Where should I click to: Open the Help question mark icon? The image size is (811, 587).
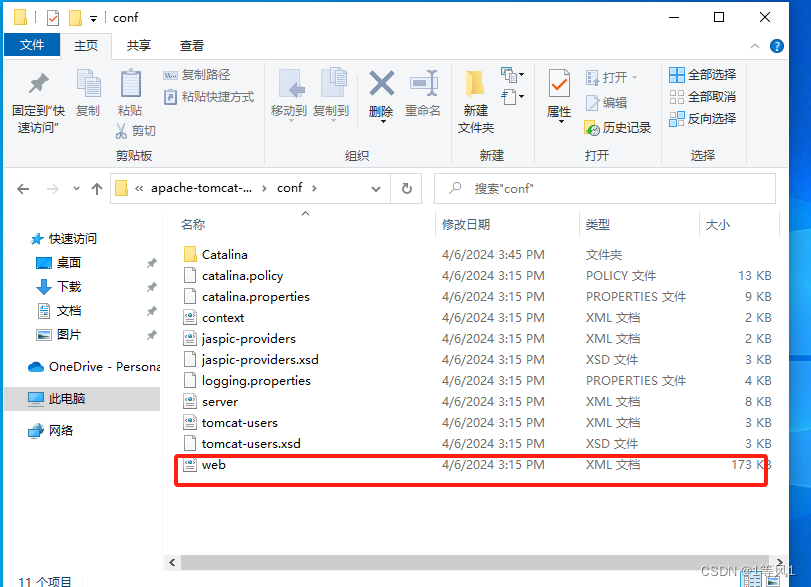[776, 46]
